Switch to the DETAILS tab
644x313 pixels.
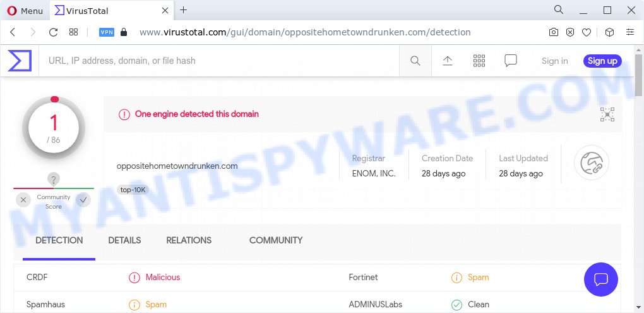[x=124, y=240]
